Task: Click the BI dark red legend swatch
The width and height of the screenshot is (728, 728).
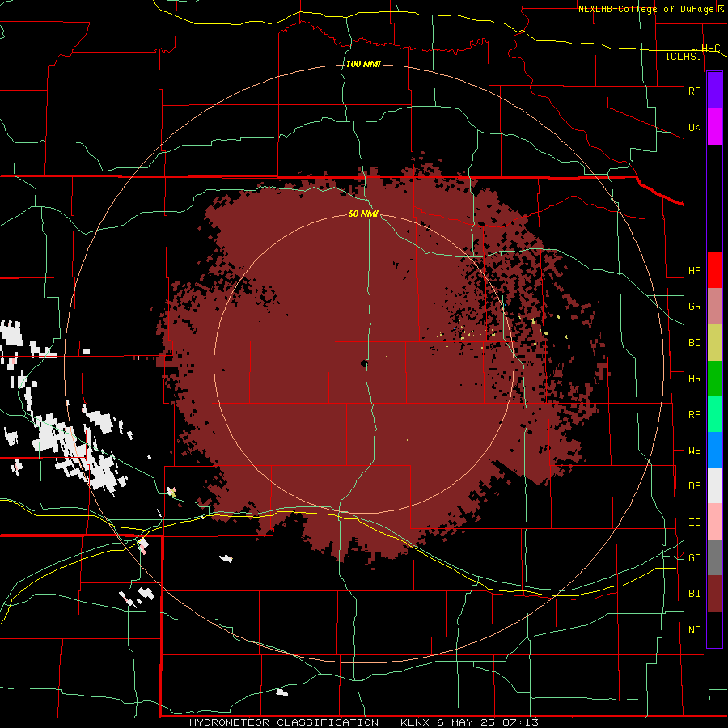Action: (714, 594)
